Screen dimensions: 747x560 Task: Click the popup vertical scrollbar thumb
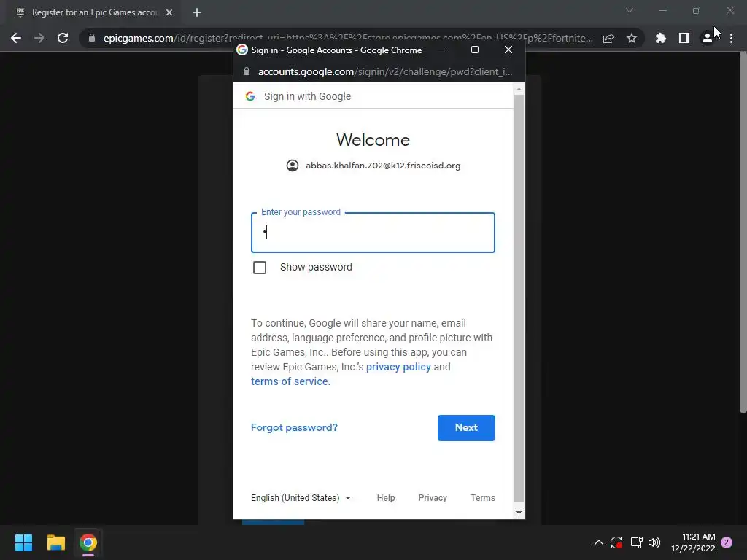pos(519,298)
